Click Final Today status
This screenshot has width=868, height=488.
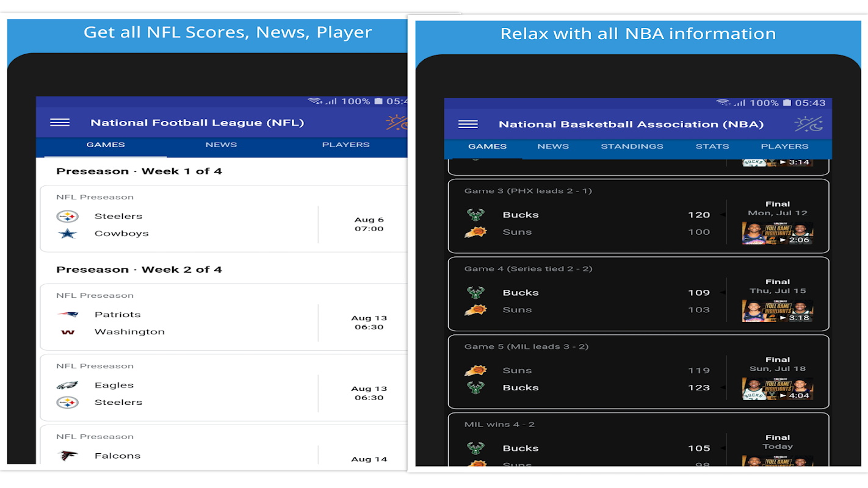(778, 442)
